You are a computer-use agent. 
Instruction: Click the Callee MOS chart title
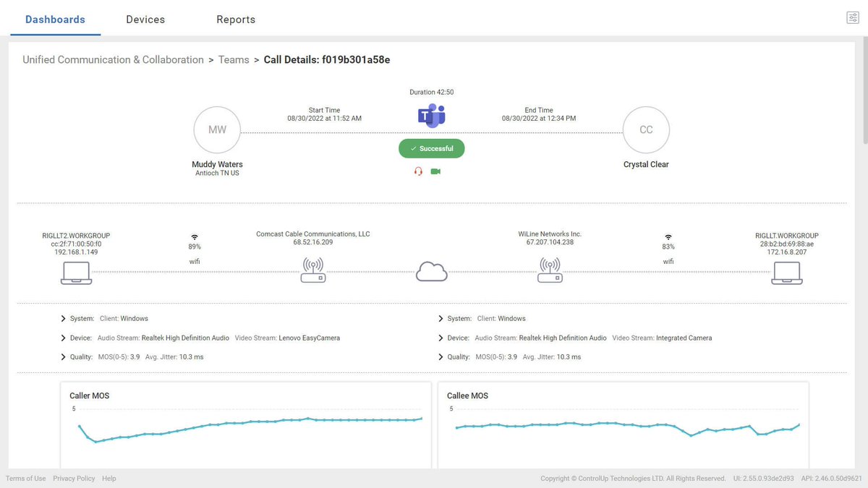[x=468, y=395]
